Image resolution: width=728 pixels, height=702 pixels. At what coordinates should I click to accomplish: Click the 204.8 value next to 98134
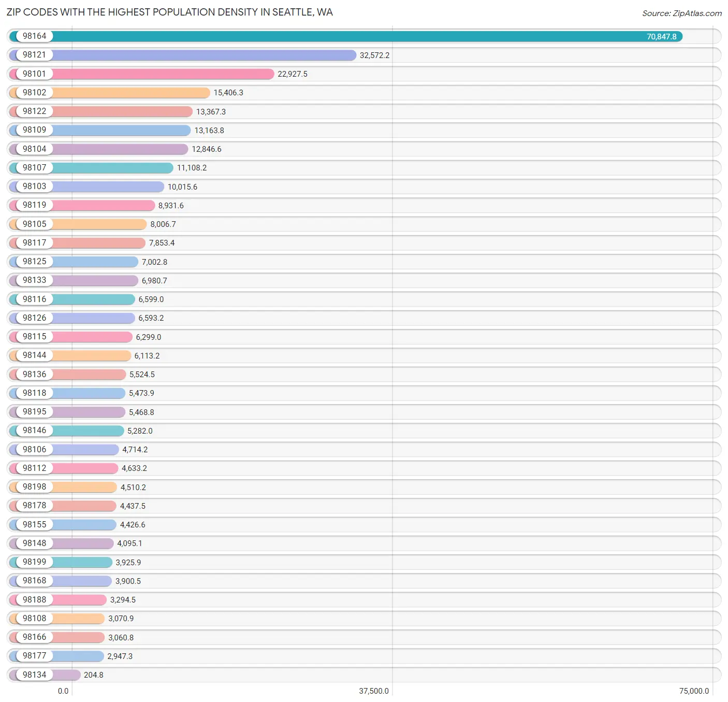[93, 675]
